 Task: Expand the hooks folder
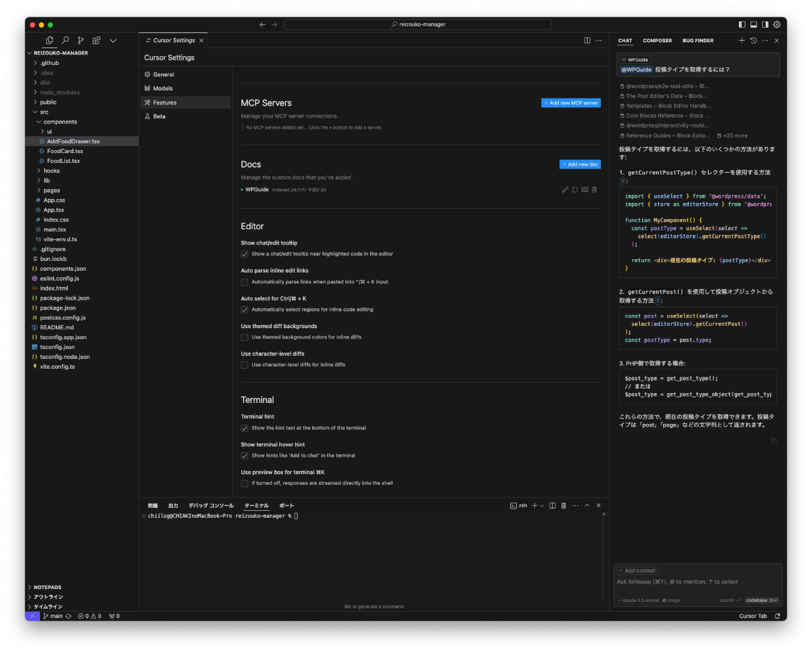(x=81, y=170)
